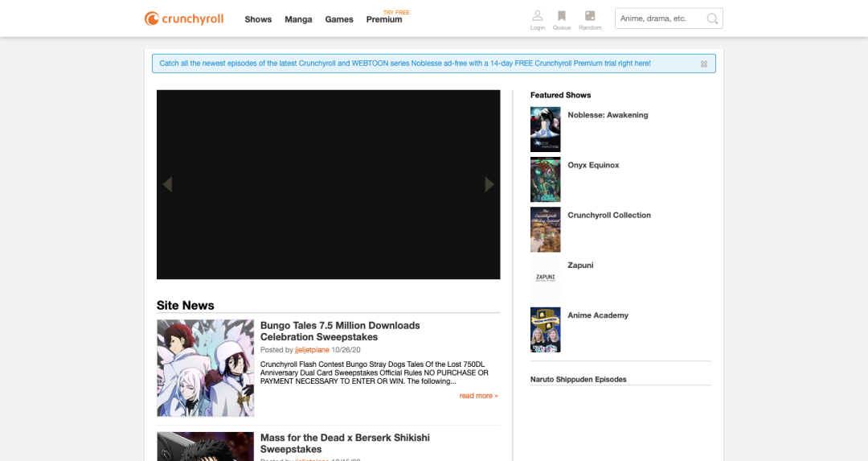Click the 'TRY FREE' label above Premium

(396, 12)
